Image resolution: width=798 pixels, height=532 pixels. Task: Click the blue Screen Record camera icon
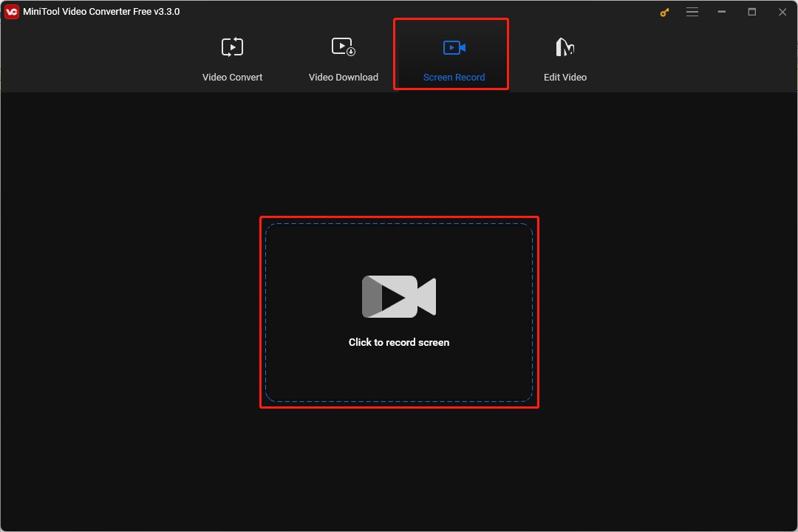453,47
